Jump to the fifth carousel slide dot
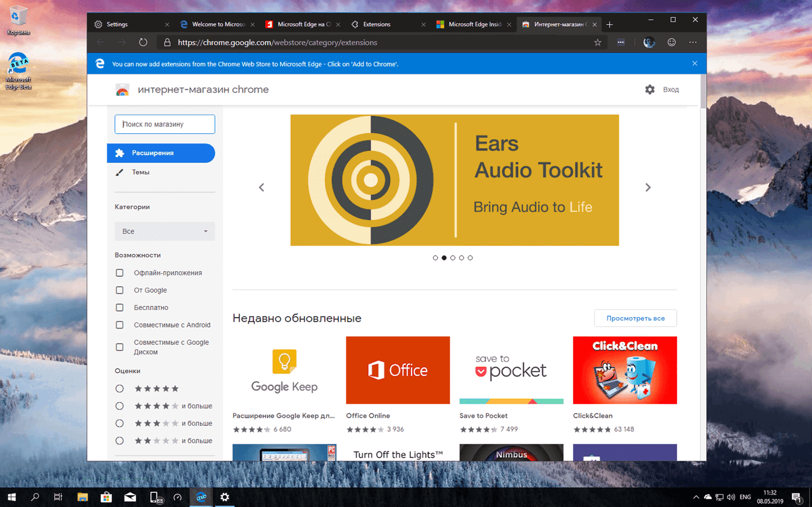The width and height of the screenshot is (812, 507). [470, 258]
